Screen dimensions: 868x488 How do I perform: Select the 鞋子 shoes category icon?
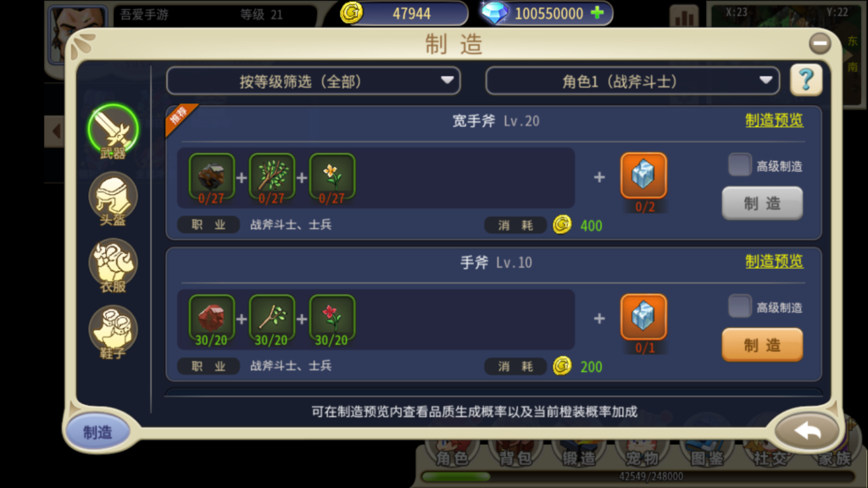(113, 332)
